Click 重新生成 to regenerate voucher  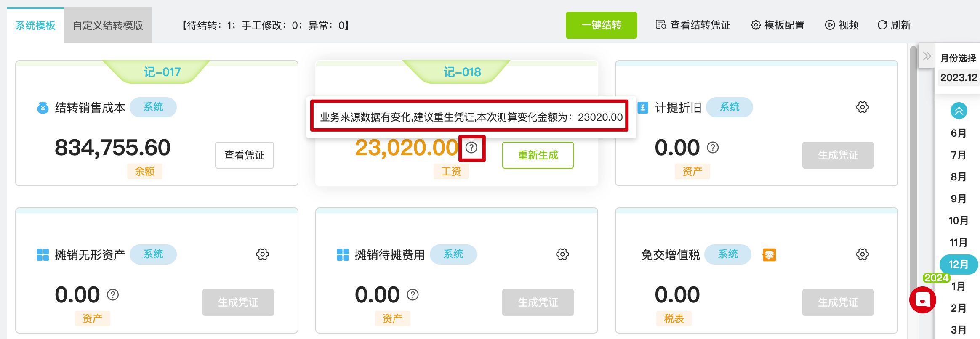(x=538, y=155)
